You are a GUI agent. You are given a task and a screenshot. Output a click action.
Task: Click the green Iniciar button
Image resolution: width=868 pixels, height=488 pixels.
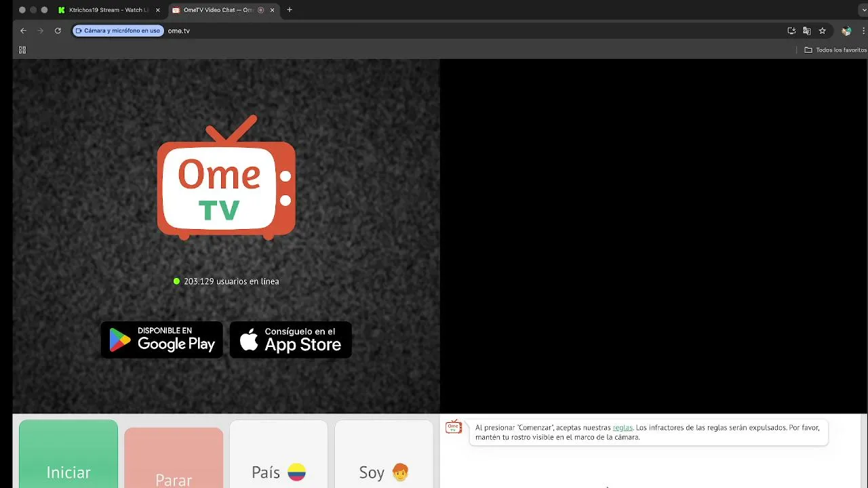(x=68, y=453)
